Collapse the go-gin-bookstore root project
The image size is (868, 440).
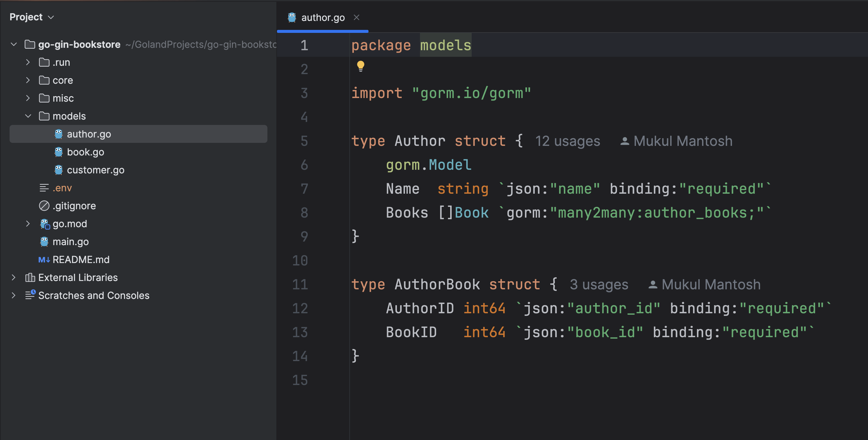coord(14,44)
